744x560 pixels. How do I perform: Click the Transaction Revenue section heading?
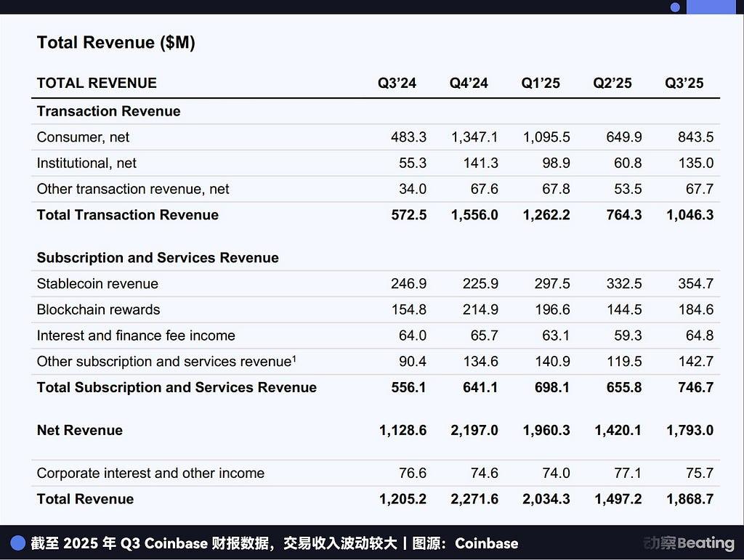108,111
